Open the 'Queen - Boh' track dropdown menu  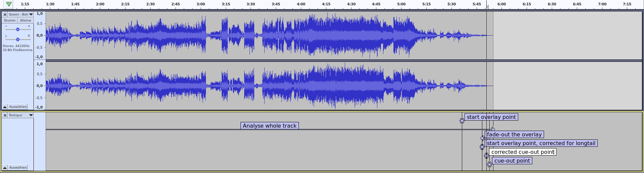(x=31, y=14)
